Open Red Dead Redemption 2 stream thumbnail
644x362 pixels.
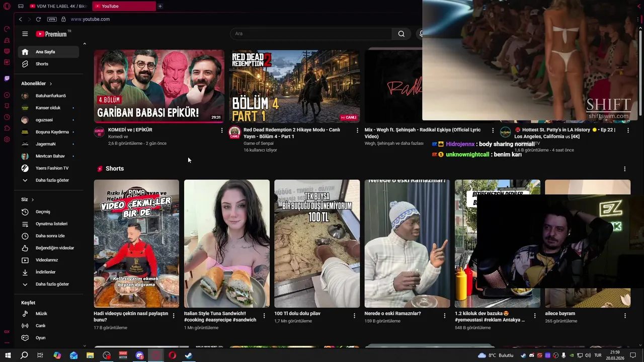294,86
